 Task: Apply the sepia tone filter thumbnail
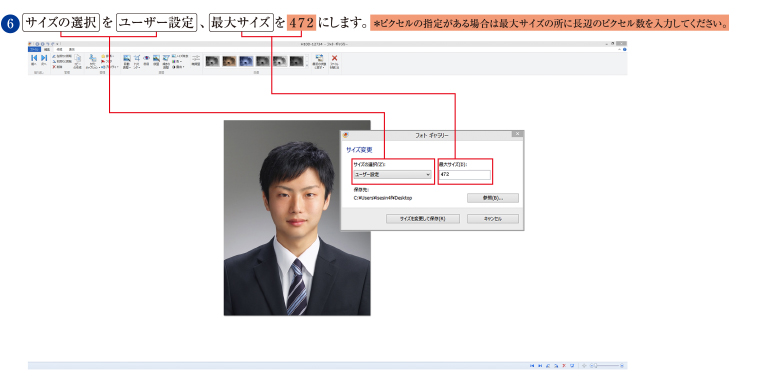click(x=230, y=61)
